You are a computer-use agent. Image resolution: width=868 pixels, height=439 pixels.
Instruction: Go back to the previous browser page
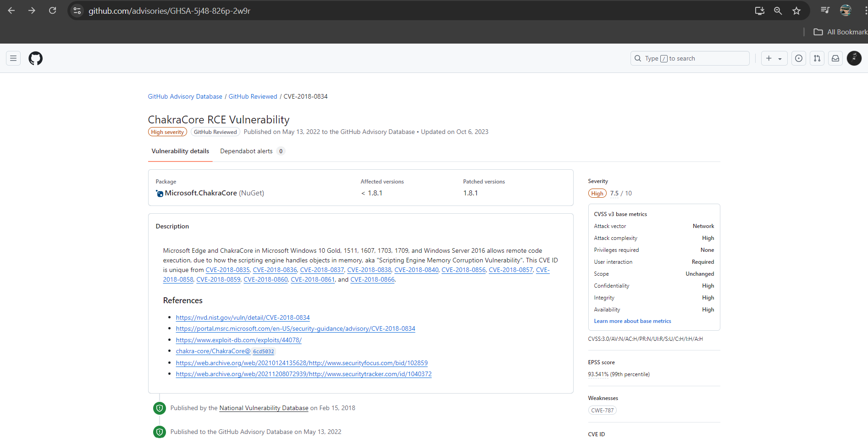click(x=11, y=11)
